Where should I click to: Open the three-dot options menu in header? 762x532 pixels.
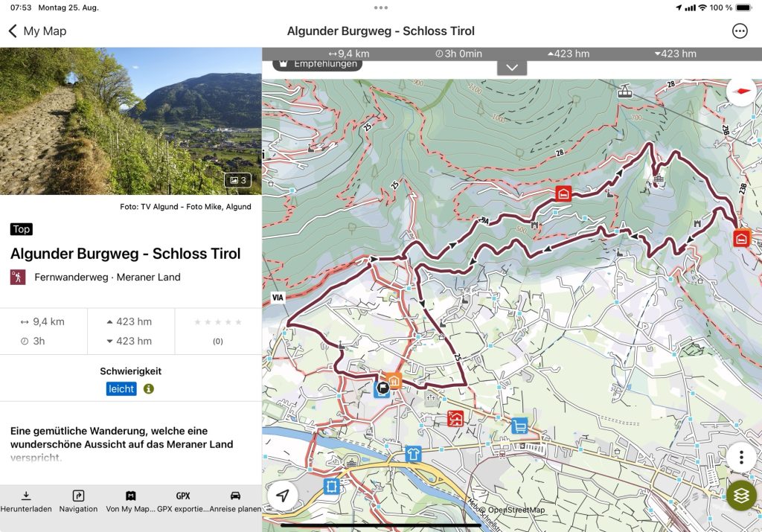coord(740,31)
